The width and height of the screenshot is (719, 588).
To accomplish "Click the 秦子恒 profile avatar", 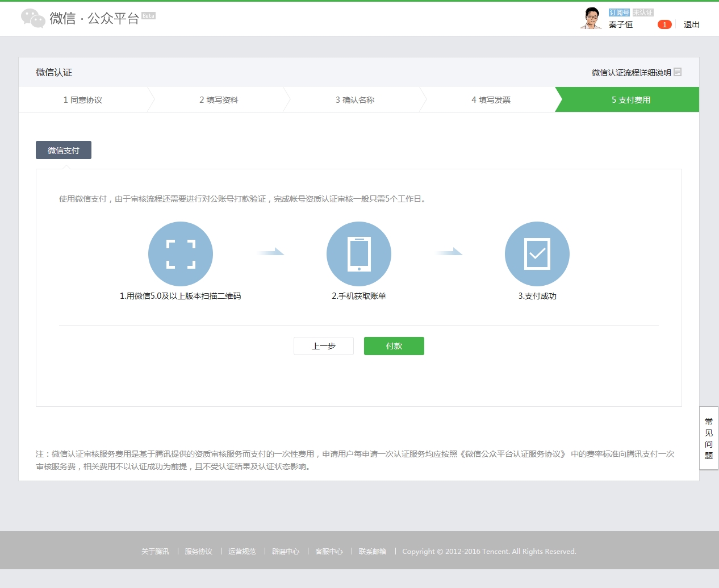I will coord(591,18).
